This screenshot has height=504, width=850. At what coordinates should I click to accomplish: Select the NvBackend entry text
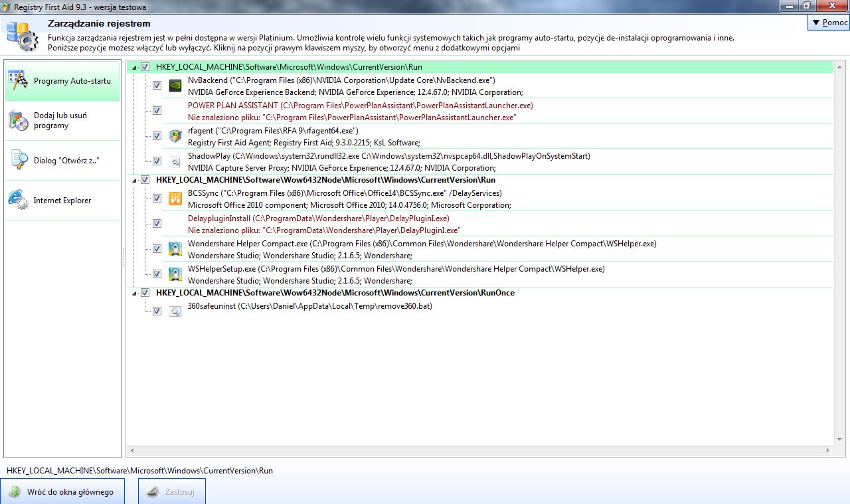click(341, 80)
